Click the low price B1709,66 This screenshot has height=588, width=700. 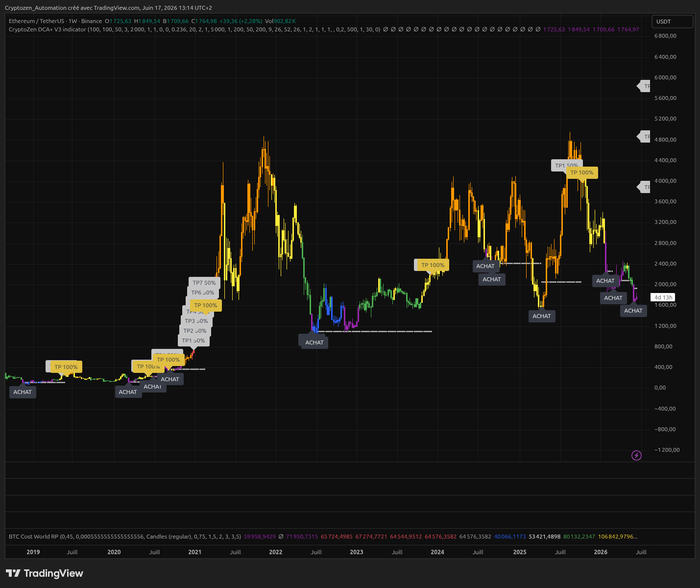coord(176,21)
